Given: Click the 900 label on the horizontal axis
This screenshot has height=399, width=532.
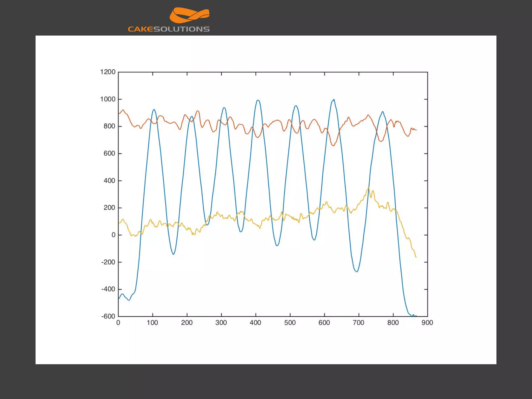Looking at the screenshot, I should tap(427, 323).
